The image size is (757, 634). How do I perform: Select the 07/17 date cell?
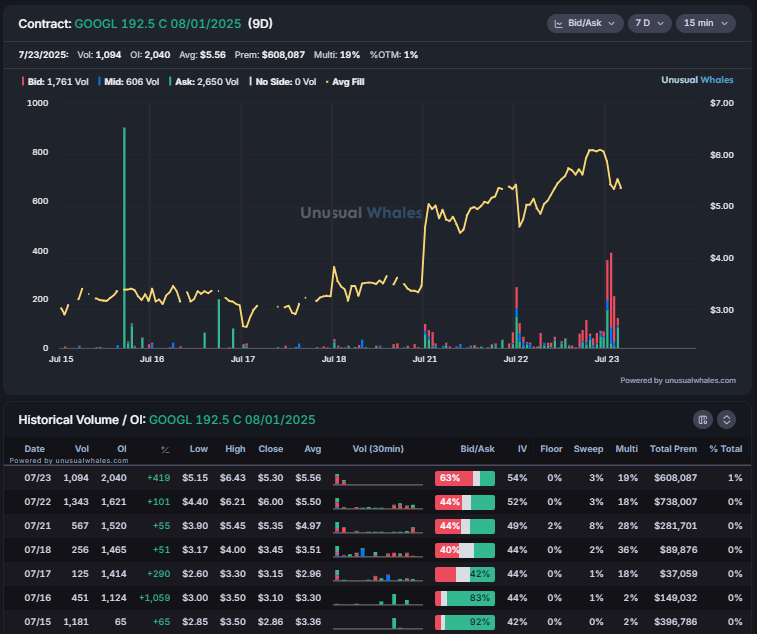[x=38, y=574]
